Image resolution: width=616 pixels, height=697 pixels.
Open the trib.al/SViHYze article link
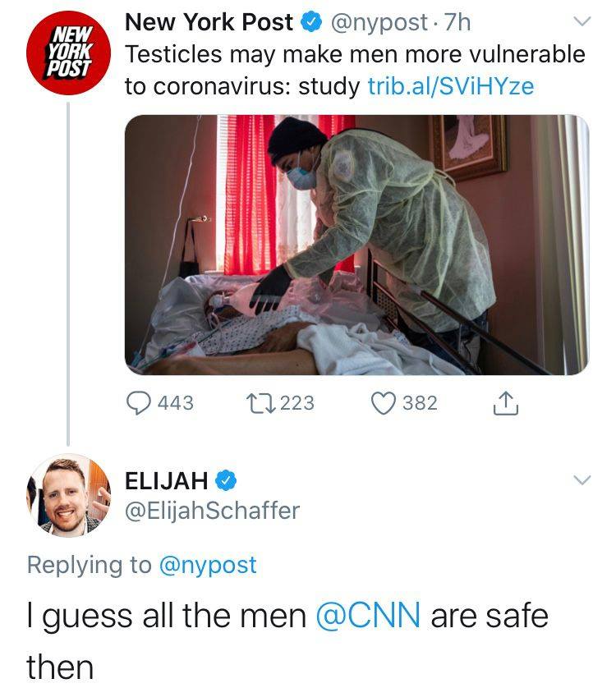(451, 86)
